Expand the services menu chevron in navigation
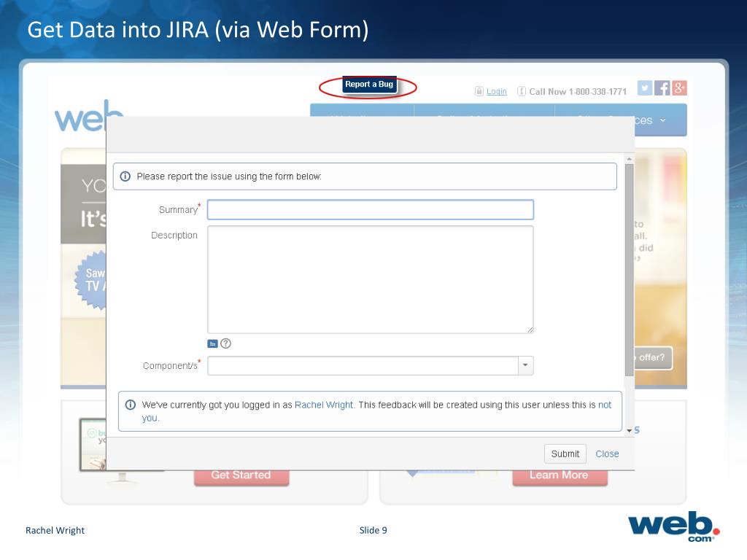This screenshot has height=560, width=747. point(662,120)
